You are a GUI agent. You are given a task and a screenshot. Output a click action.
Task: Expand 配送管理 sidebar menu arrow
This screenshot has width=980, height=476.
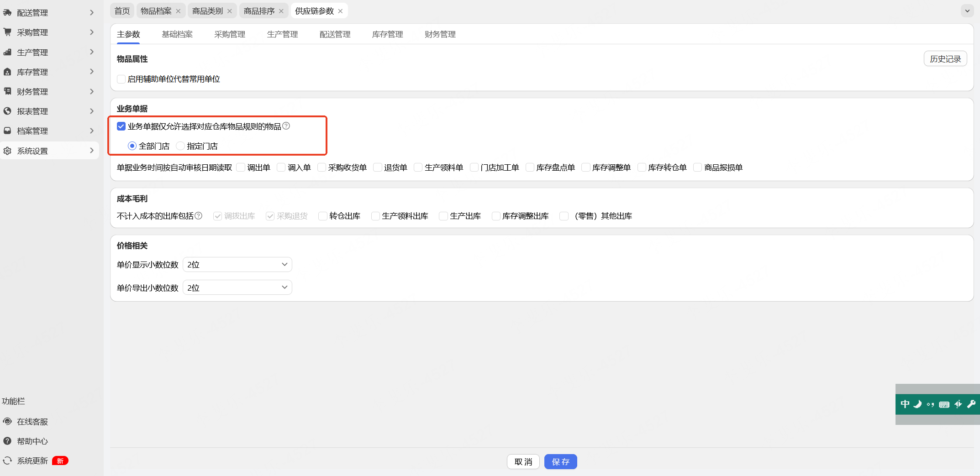(92, 13)
